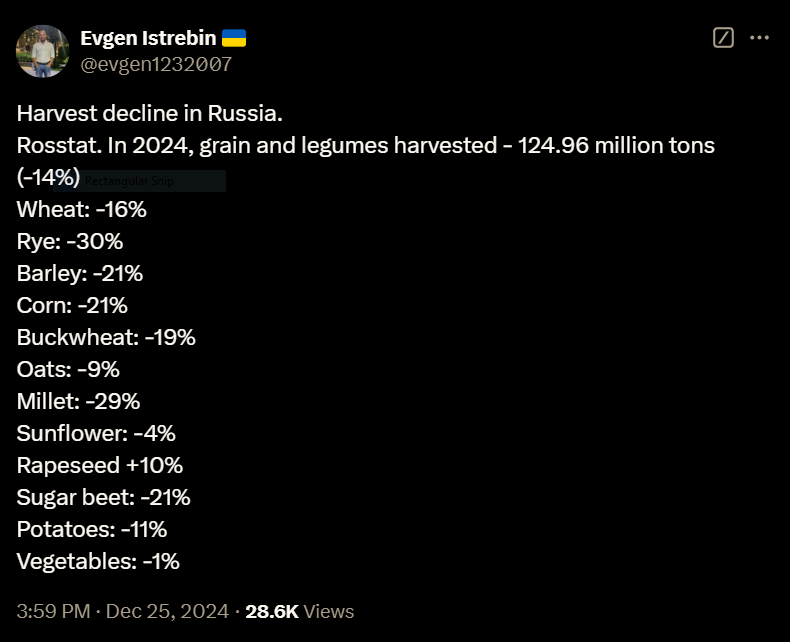The image size is (790, 642).
Task: Click the Dec 25, 2024 date
Action: (x=167, y=611)
